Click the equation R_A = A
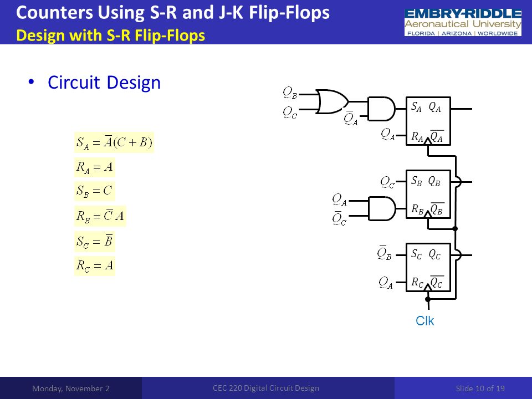Screen dimensions: 532x399 (x=95, y=167)
